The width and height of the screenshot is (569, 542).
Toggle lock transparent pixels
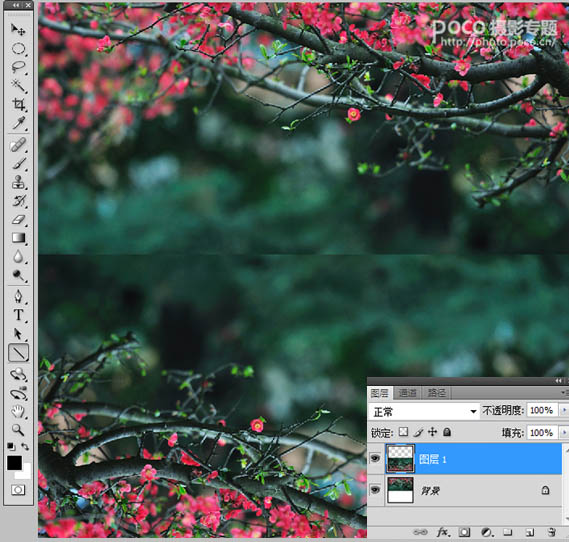[403, 432]
